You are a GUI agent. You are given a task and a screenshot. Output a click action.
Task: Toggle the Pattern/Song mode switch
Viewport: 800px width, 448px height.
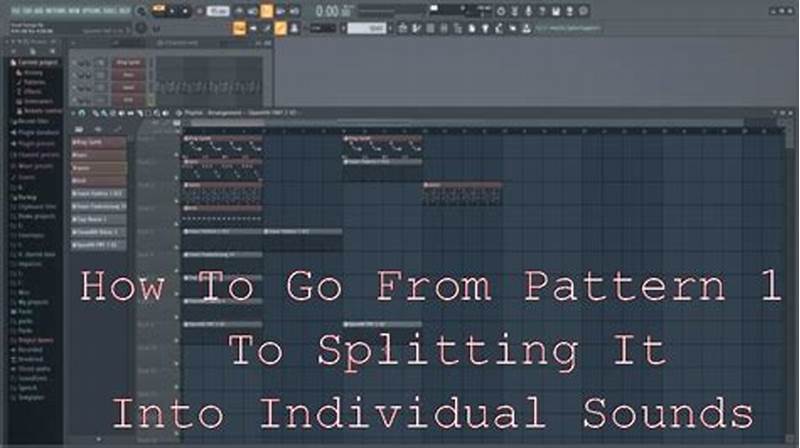[x=159, y=11]
